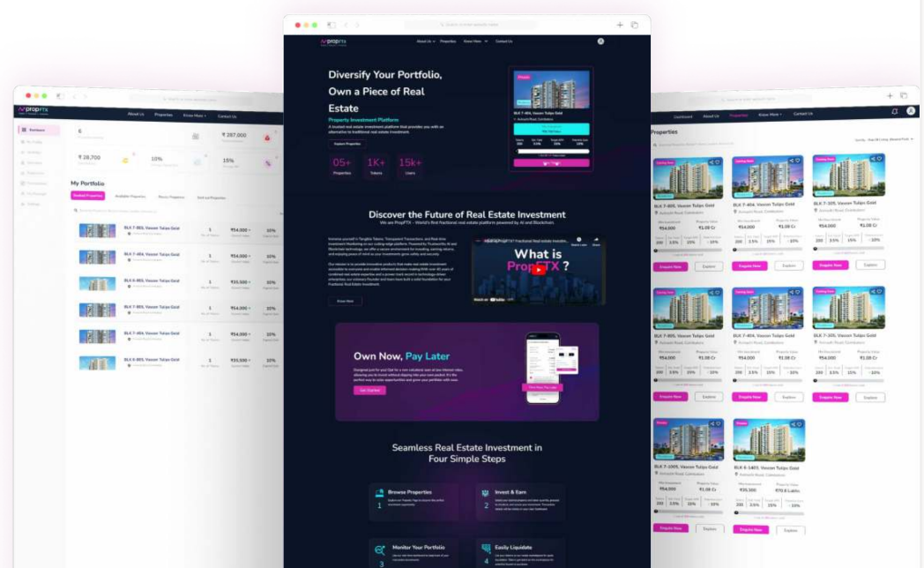Select the Available Properties tab in My Portfolio
Screen dimensions: 924x568
click(x=130, y=196)
